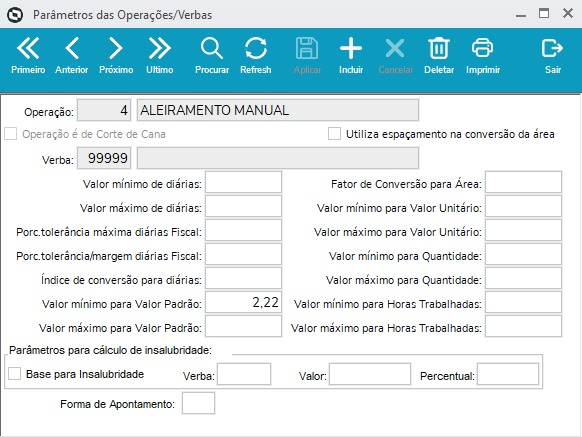Click Valor máximo para Quantidade field
The width and height of the screenshot is (582, 437).
[523, 278]
